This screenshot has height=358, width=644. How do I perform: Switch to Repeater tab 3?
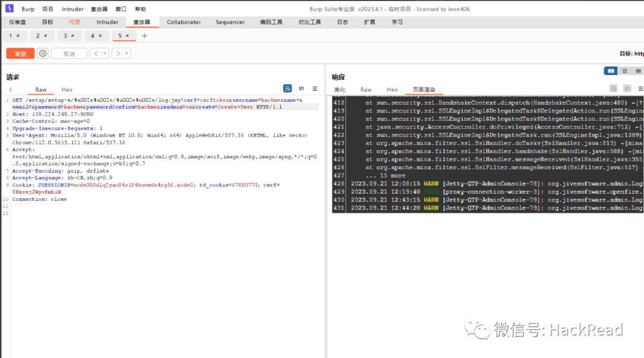pyautogui.click(x=65, y=36)
